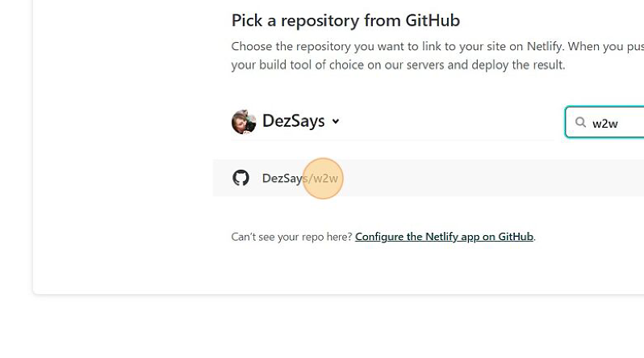Open Configure the Netlify app on GitHub link

tap(444, 237)
